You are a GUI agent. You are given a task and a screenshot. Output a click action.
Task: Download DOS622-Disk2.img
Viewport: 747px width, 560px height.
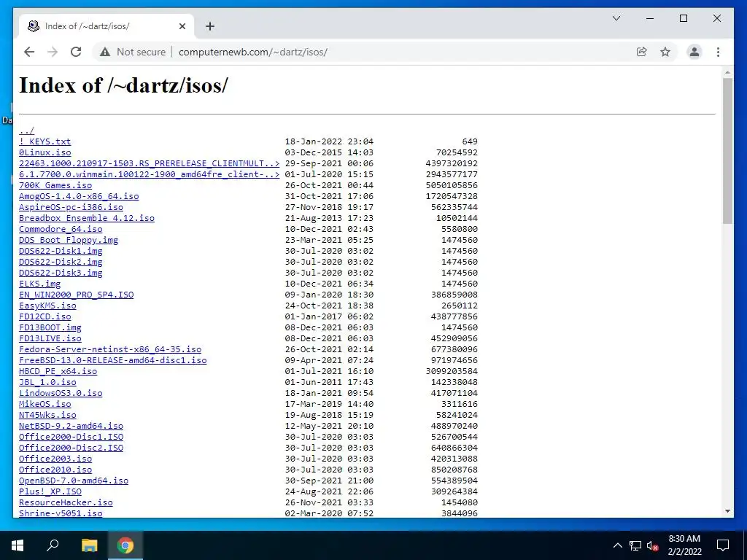tap(61, 262)
